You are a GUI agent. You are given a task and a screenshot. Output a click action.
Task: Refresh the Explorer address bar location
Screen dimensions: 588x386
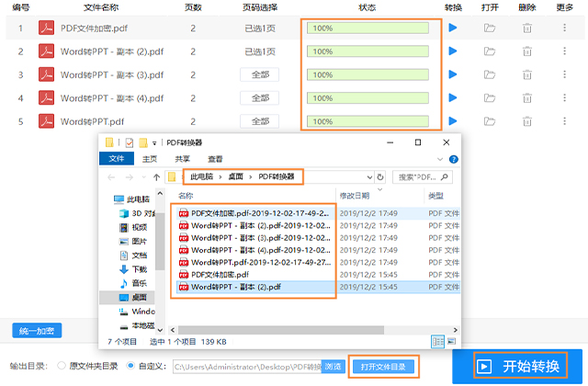coord(379,177)
